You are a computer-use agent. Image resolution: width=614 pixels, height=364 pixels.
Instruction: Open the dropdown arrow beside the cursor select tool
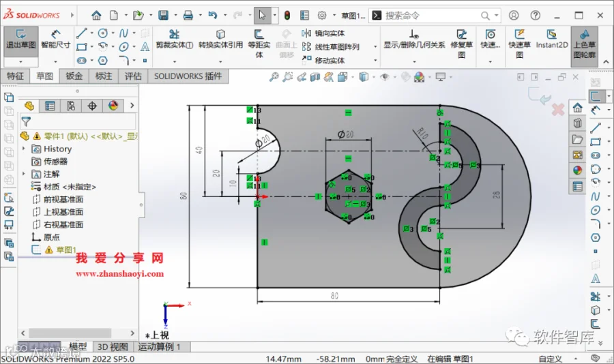(274, 15)
